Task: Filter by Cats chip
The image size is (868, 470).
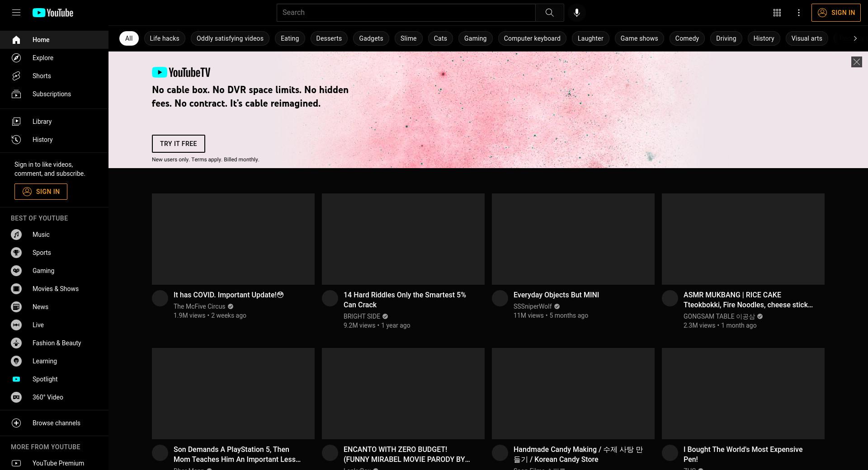Action: [x=440, y=38]
